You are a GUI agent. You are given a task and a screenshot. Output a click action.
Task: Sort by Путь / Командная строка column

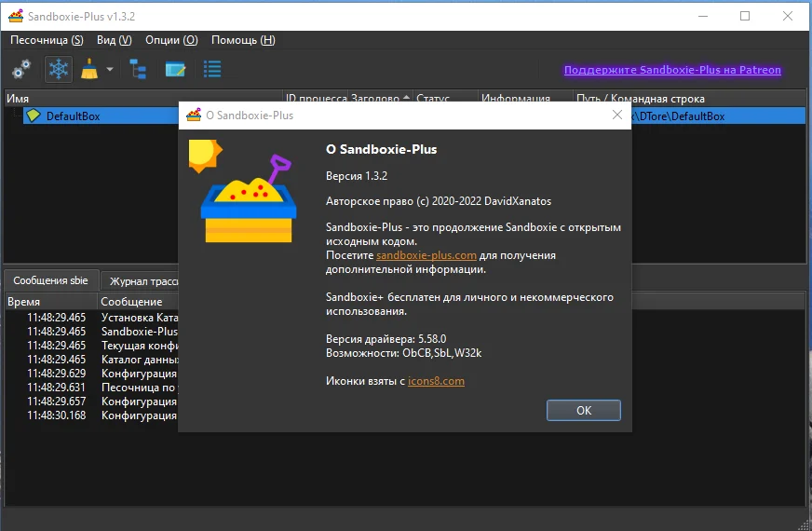point(689,99)
